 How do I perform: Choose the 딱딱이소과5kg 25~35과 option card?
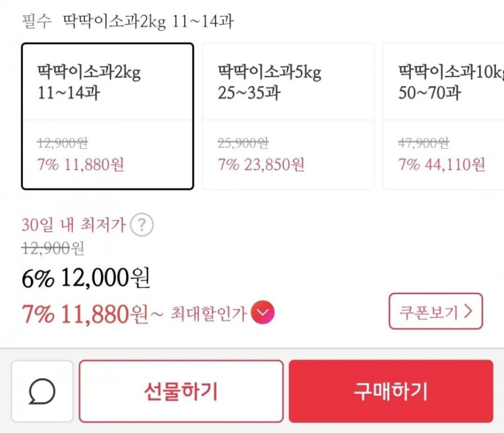click(287, 116)
